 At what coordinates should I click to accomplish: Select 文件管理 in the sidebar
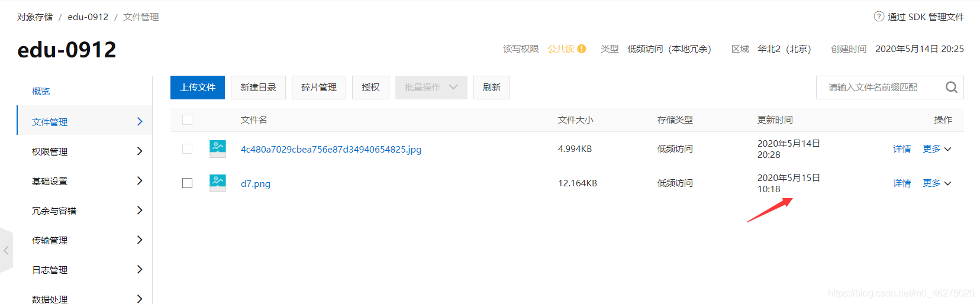50,122
